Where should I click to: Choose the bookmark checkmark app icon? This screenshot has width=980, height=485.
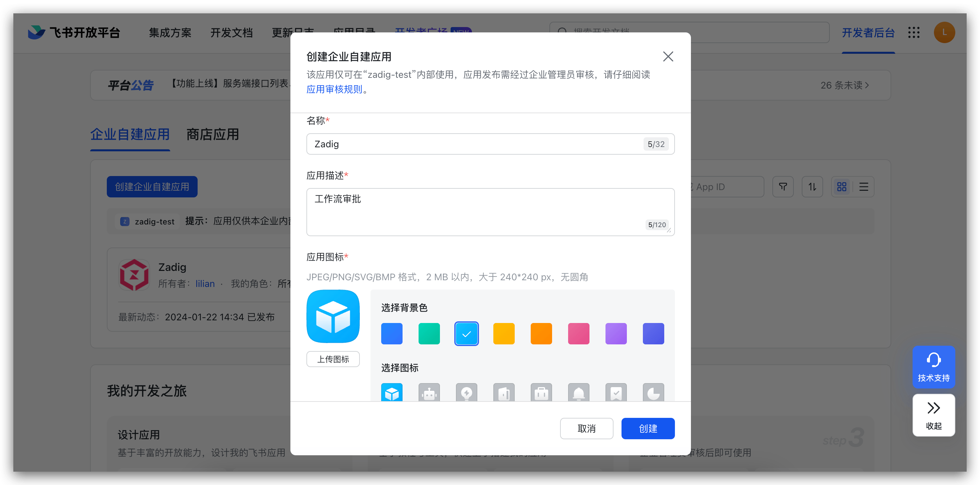pyautogui.click(x=616, y=393)
